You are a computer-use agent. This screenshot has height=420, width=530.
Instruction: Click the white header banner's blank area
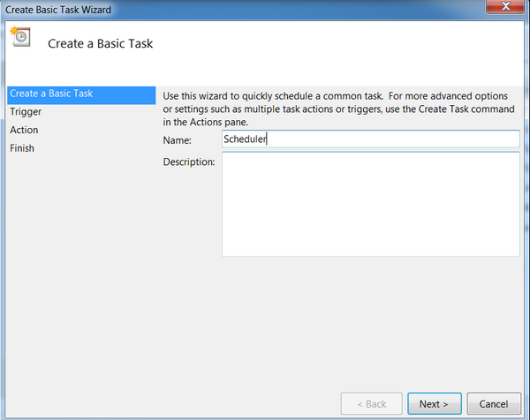coord(353,49)
